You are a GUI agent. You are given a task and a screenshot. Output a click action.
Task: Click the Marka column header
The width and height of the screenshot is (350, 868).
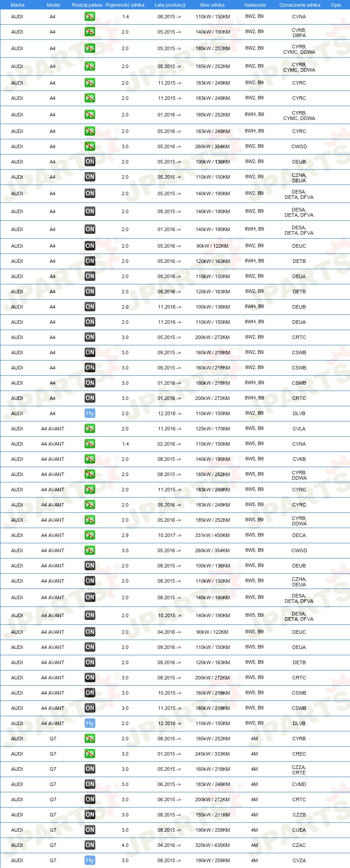(x=17, y=5)
